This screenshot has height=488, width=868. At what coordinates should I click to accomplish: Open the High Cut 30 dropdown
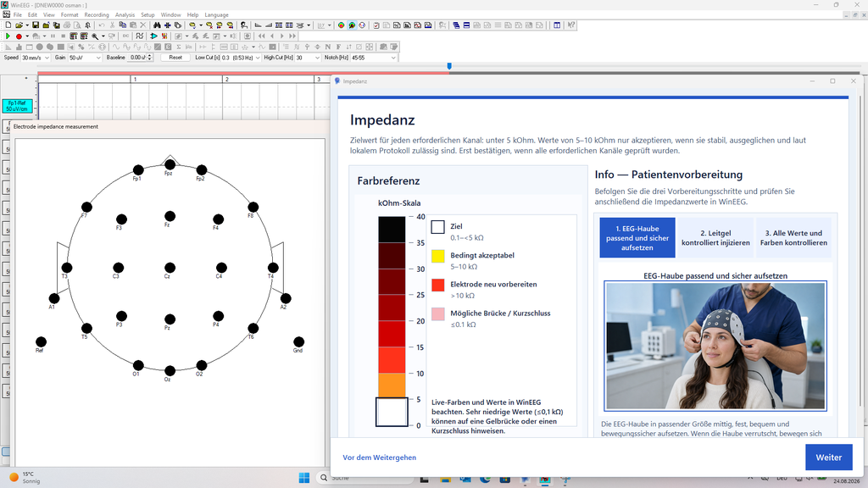coord(317,58)
